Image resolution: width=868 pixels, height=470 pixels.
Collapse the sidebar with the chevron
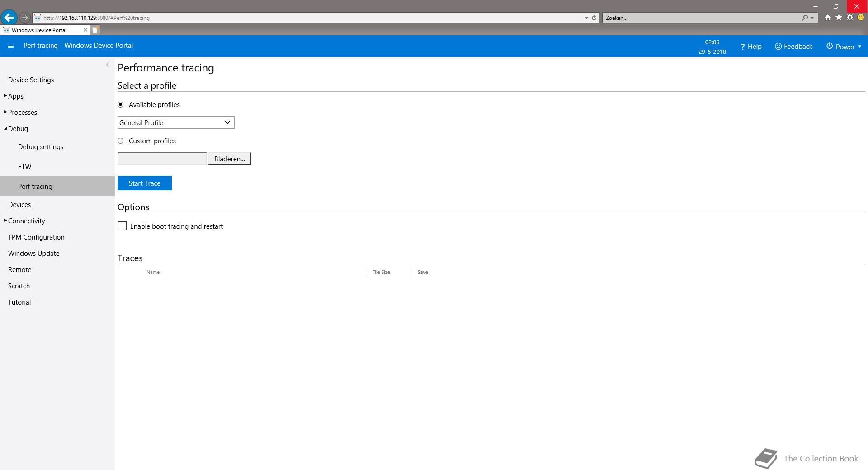[108, 65]
